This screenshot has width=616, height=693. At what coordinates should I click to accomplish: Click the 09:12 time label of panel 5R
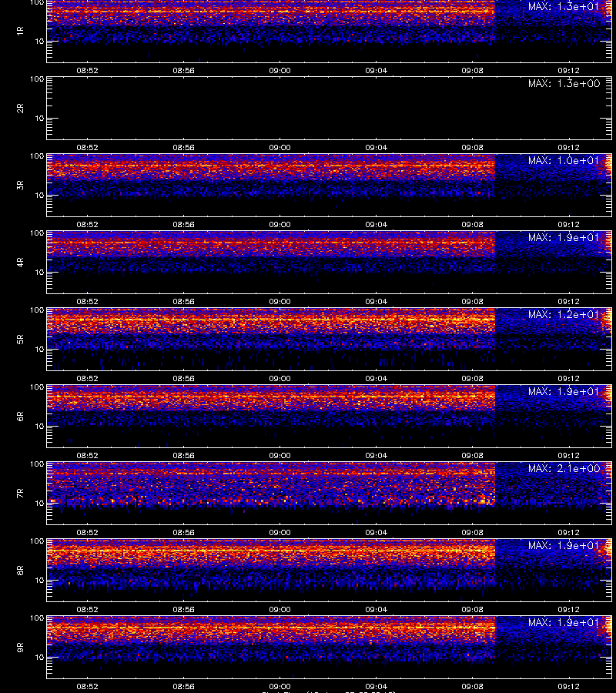coord(568,379)
